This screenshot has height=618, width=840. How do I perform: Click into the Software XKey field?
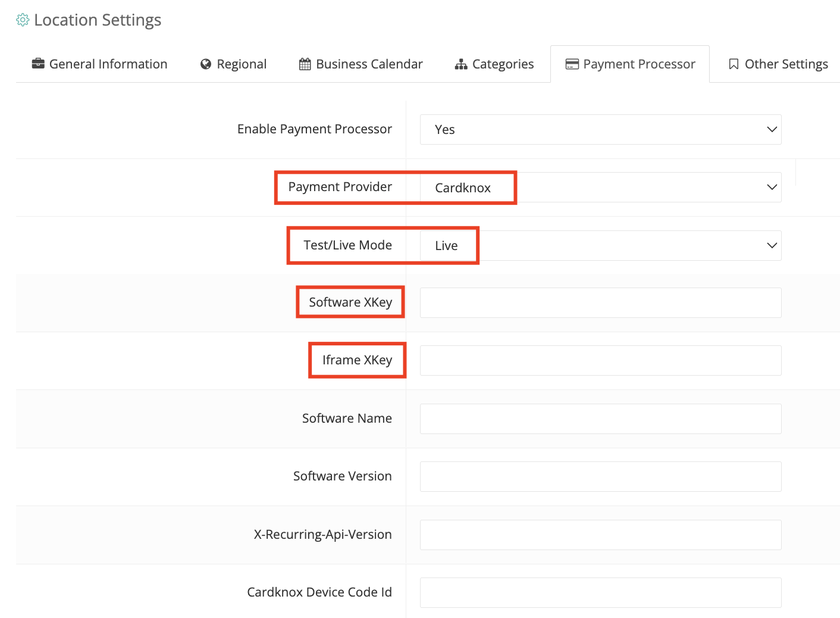pos(601,303)
